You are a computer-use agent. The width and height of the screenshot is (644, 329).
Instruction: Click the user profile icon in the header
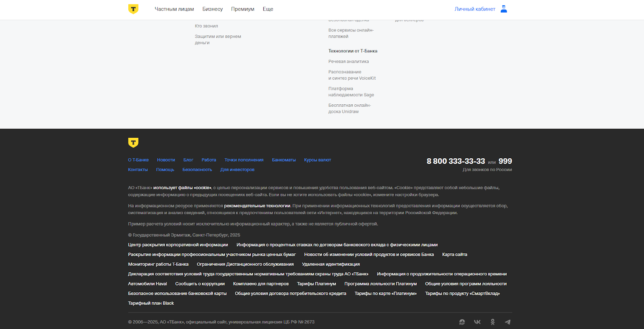coord(504,9)
